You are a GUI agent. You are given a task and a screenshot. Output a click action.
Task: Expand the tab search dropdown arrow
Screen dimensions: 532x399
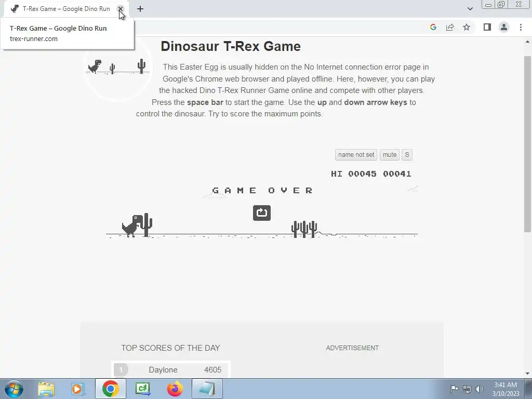tap(470, 9)
